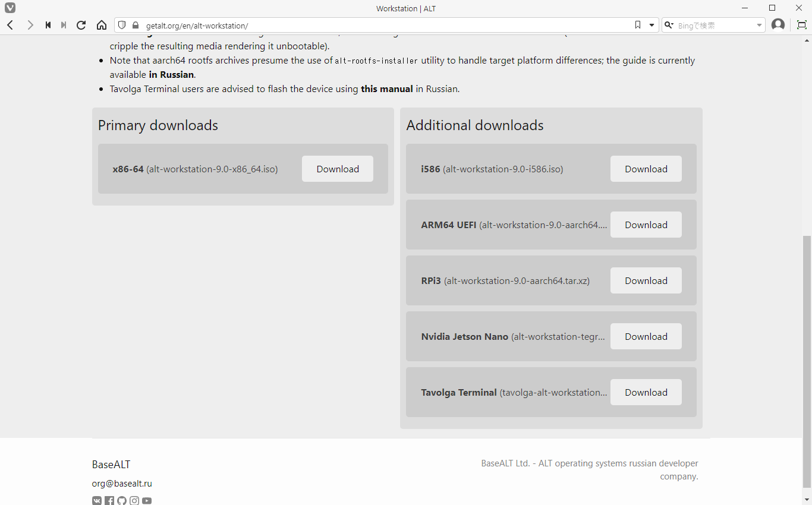Viewport: 812px width, 505px height.
Task: Open the content blocker shield icon
Action: coord(122,25)
